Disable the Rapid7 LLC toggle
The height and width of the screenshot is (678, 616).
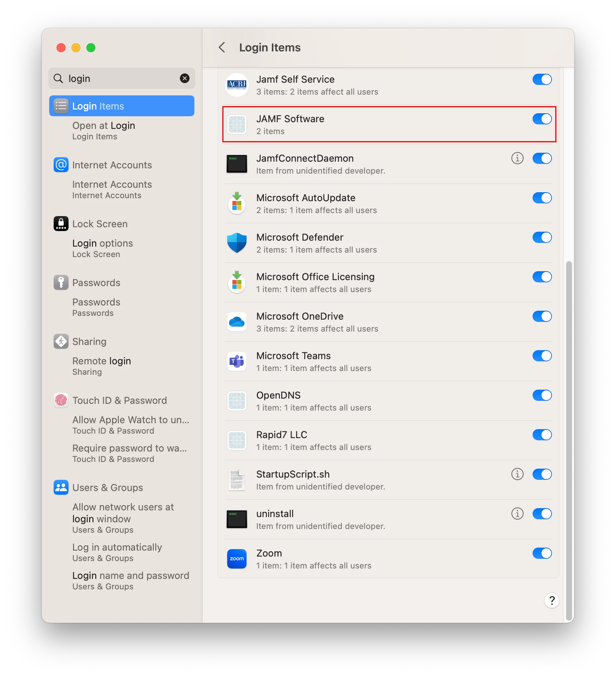click(x=542, y=435)
